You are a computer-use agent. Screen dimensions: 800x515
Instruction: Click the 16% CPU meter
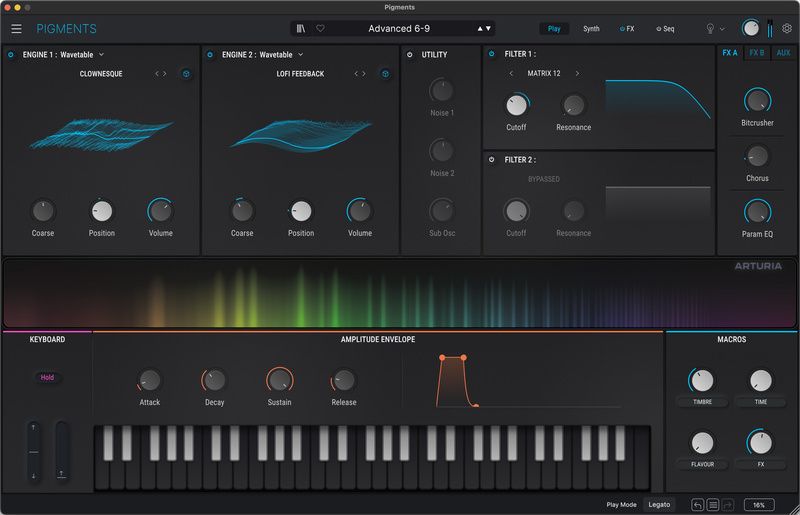(x=759, y=505)
